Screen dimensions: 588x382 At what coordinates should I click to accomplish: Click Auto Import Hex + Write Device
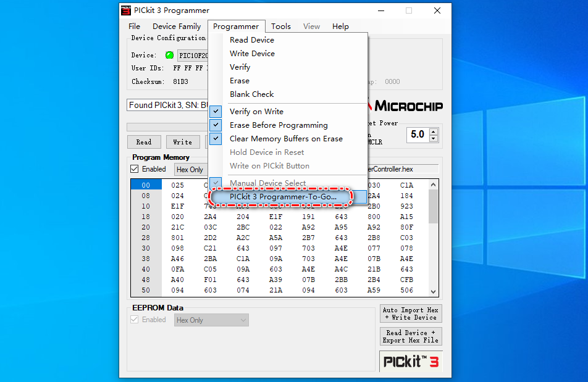tap(411, 313)
